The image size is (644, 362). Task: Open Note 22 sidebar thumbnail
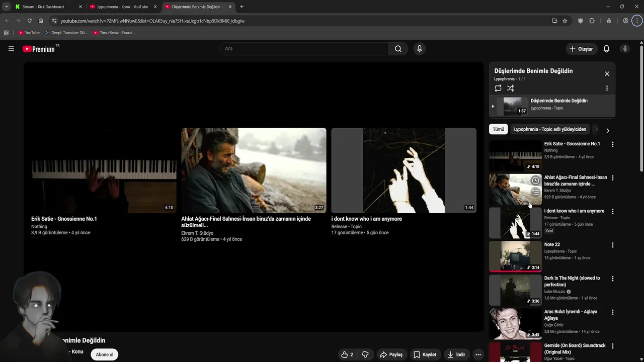[x=515, y=256]
